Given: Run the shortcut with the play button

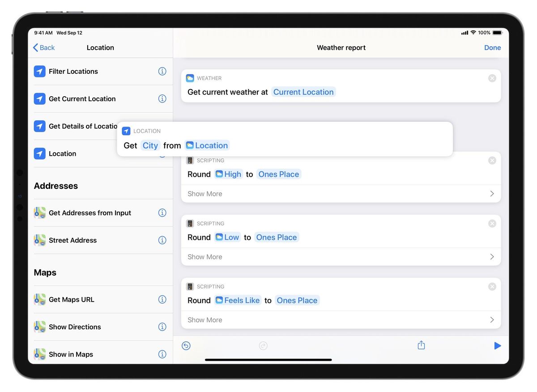Looking at the screenshot, I should (x=498, y=345).
